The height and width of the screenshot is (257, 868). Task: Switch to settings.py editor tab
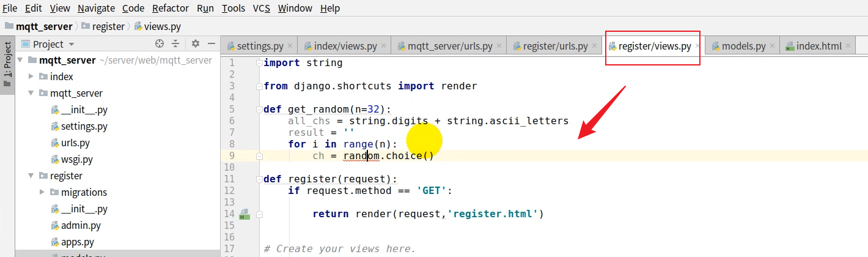(259, 46)
